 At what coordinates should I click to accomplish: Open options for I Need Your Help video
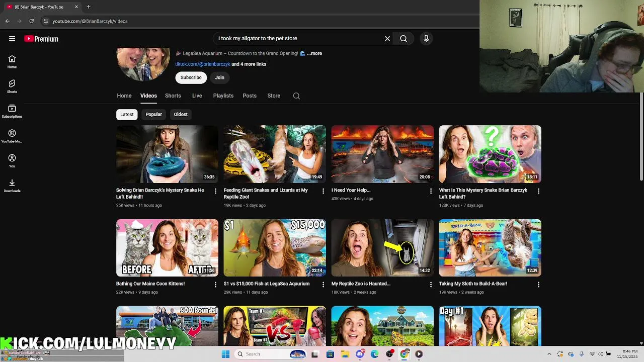point(431,191)
